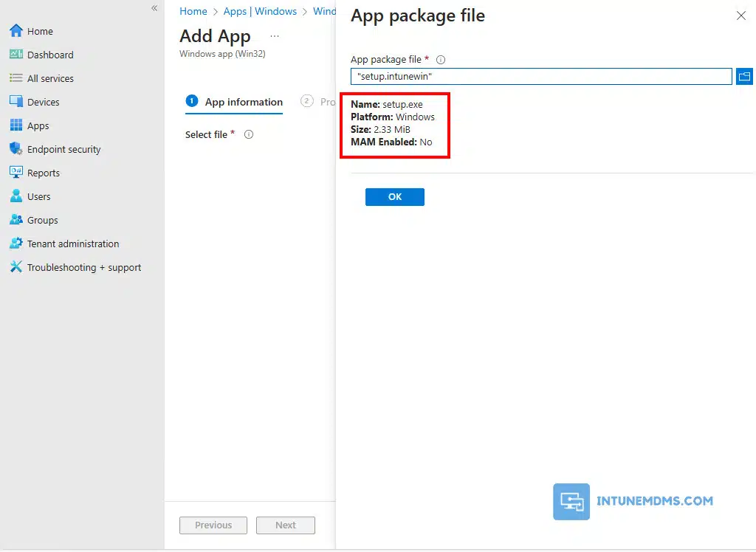Browse for file using the folder icon
The height and width of the screenshot is (552, 756).
(x=744, y=76)
